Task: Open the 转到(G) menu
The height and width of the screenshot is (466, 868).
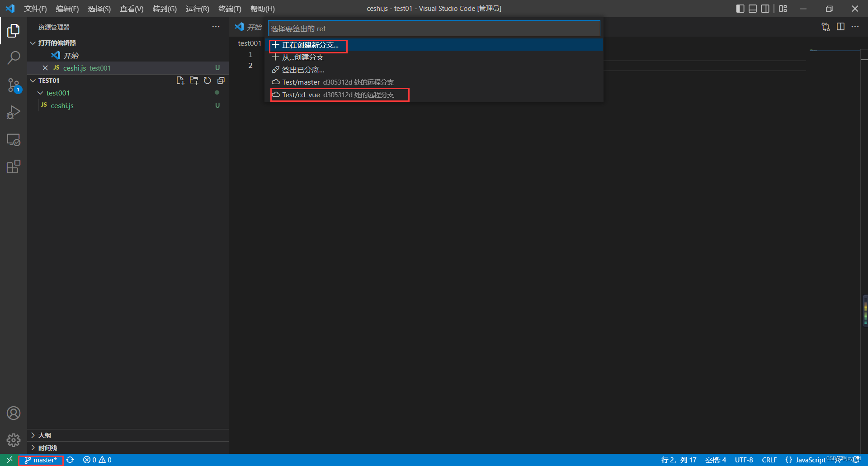Action: (x=165, y=9)
